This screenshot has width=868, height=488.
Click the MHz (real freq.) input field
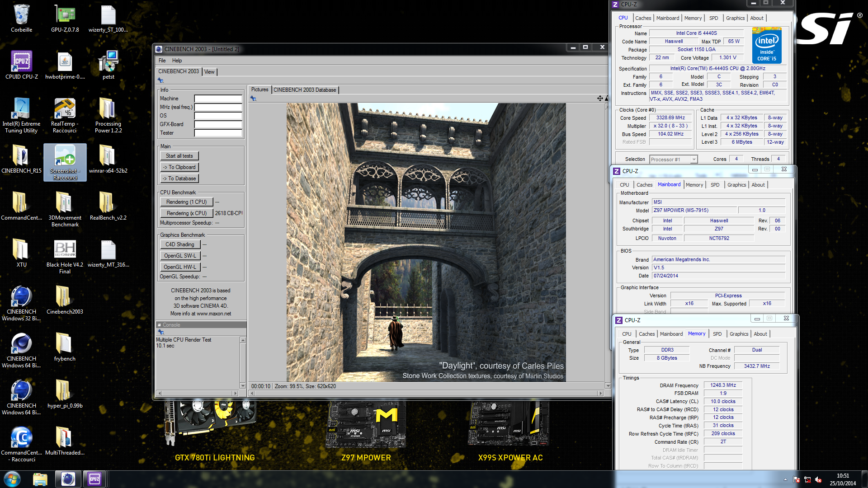pyautogui.click(x=218, y=107)
